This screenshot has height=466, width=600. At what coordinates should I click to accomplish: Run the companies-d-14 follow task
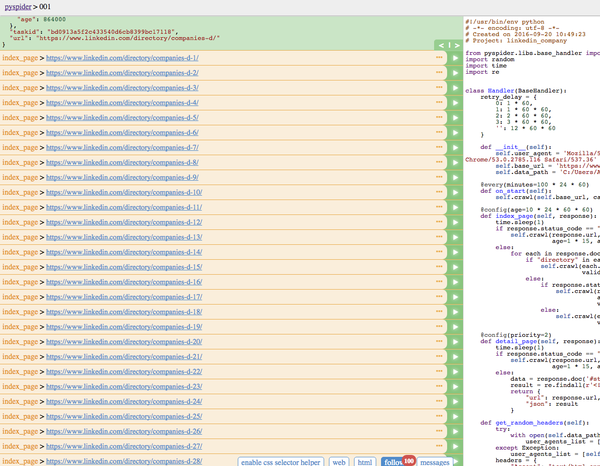coord(455,252)
